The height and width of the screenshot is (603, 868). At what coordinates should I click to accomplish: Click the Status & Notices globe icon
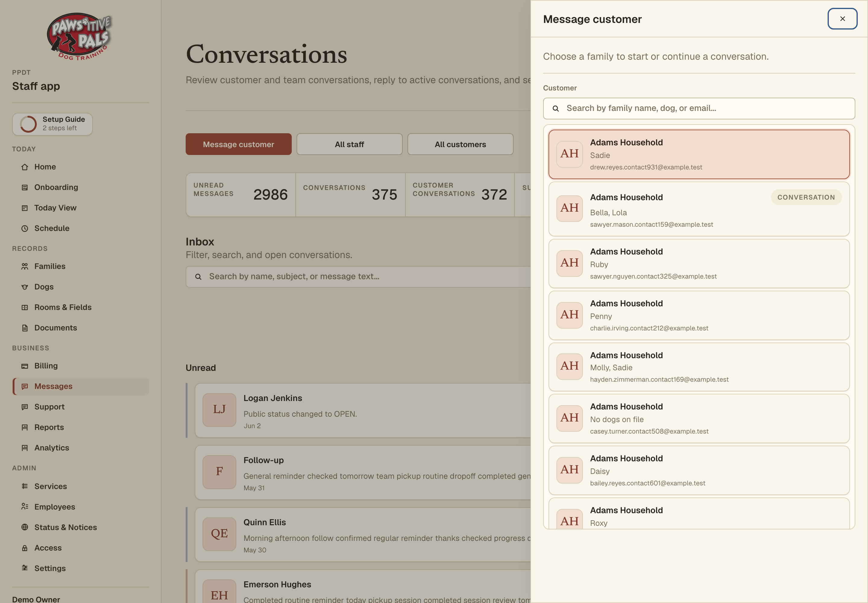coord(24,527)
